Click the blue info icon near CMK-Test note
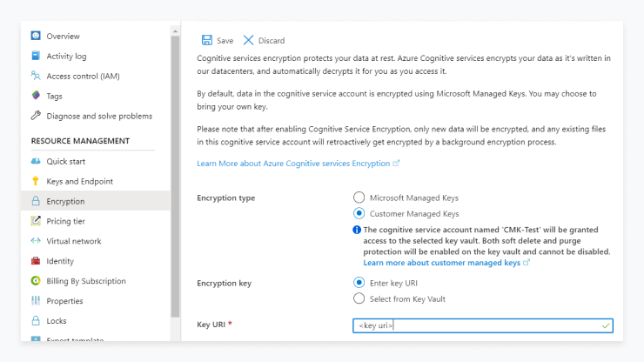Viewport: 644px width, 362px height. click(357, 230)
